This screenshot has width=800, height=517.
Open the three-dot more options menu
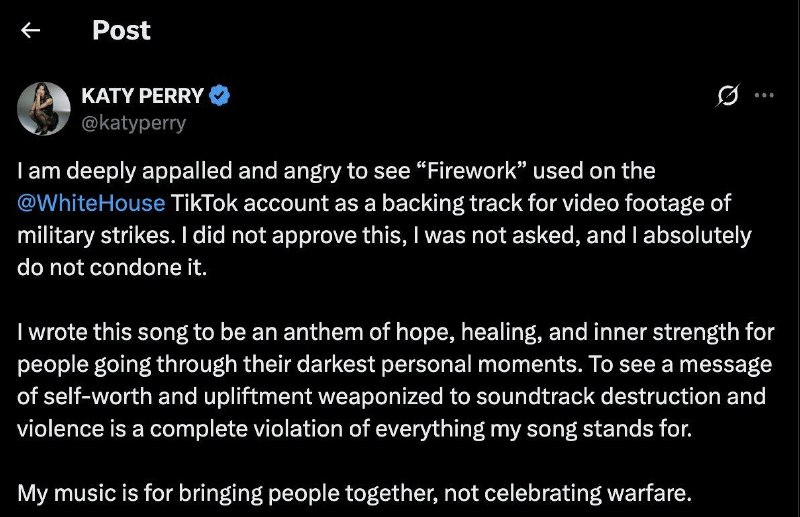pos(764,95)
